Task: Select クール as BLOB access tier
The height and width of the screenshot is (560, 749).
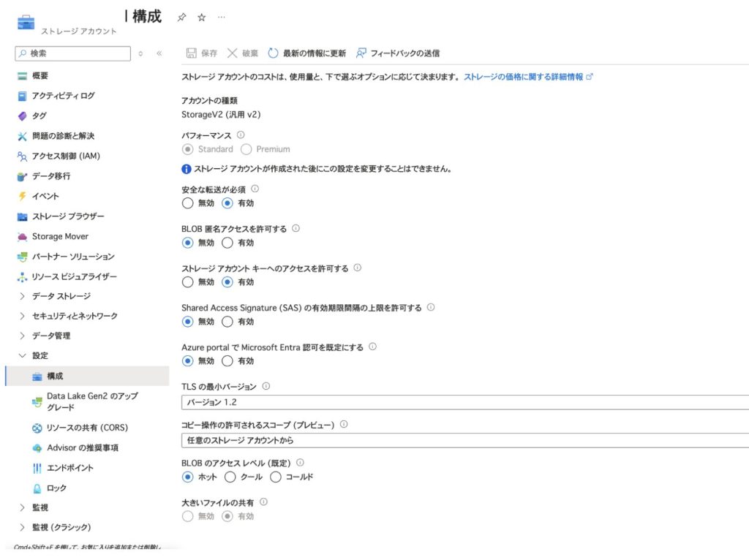Action: (x=230, y=477)
